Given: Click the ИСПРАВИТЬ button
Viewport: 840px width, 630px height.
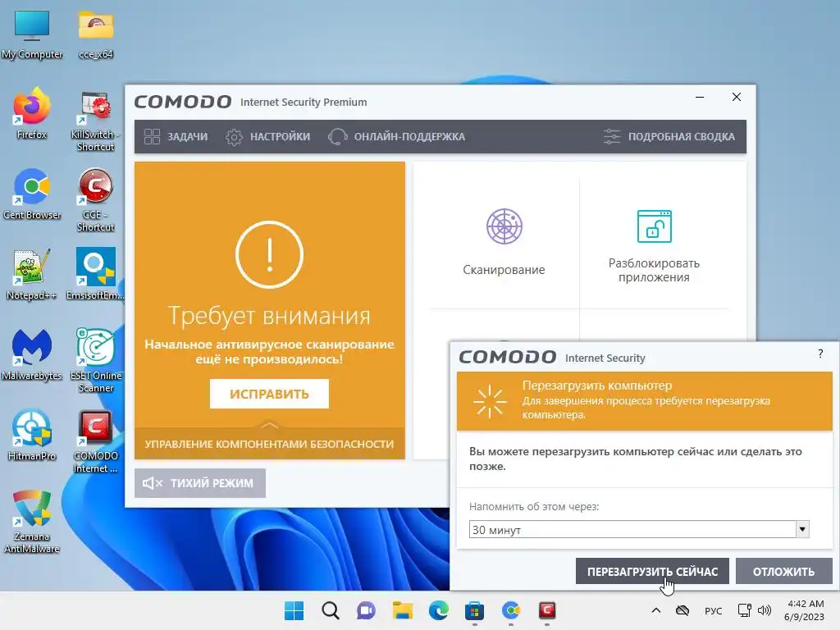Looking at the screenshot, I should 269,394.
